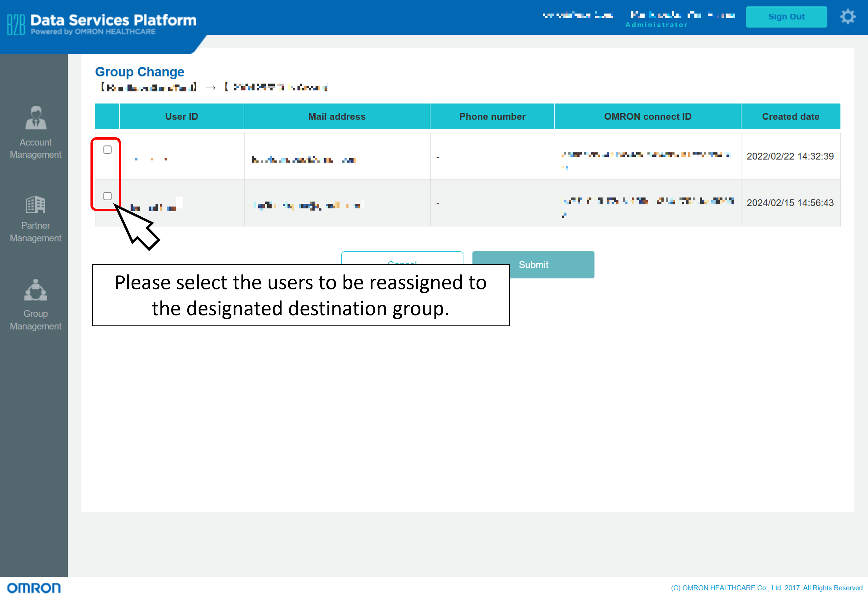Viewport: 868px width, 597px height.
Task: Check the first user row checkbox
Action: (x=107, y=150)
